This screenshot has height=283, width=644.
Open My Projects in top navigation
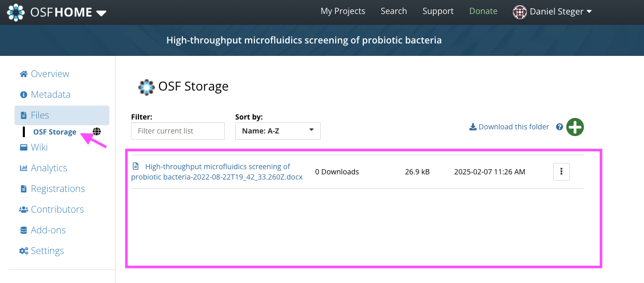click(x=342, y=11)
